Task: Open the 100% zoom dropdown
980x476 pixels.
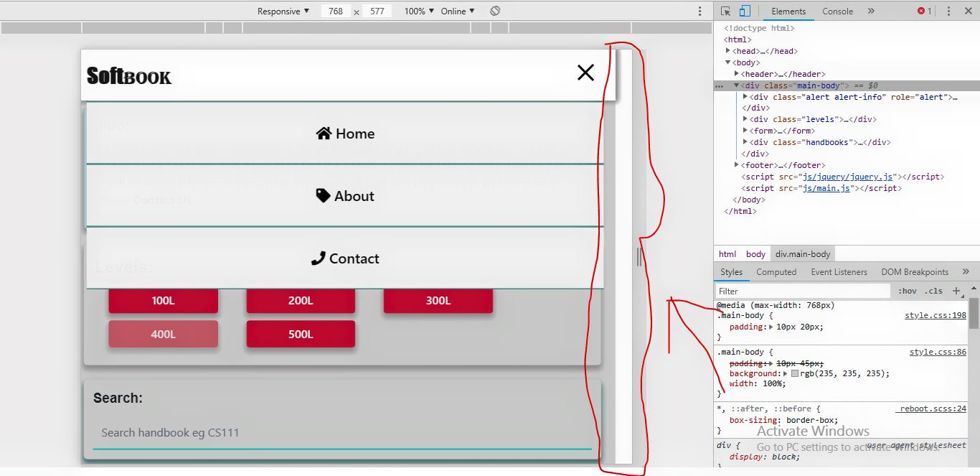Action: (419, 11)
